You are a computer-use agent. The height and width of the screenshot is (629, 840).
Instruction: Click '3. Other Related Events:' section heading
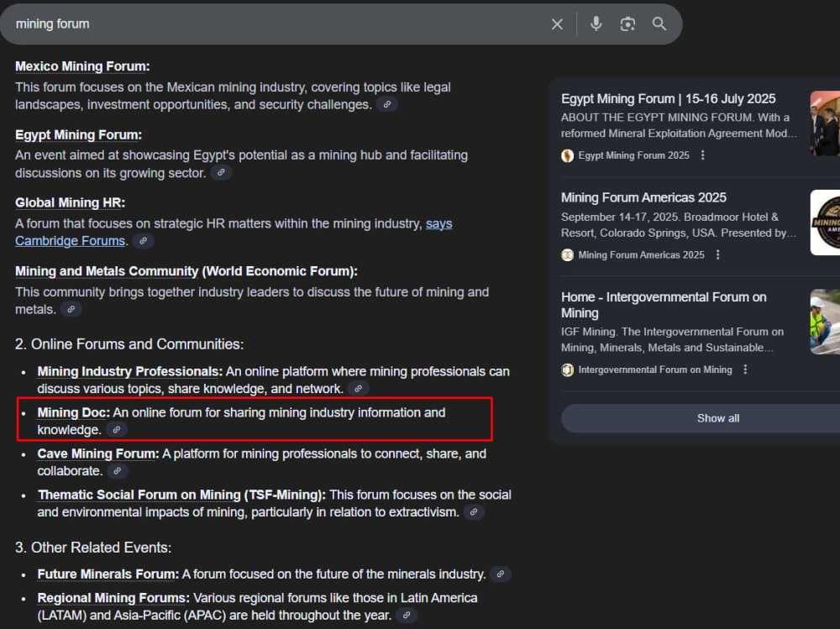[x=93, y=548]
